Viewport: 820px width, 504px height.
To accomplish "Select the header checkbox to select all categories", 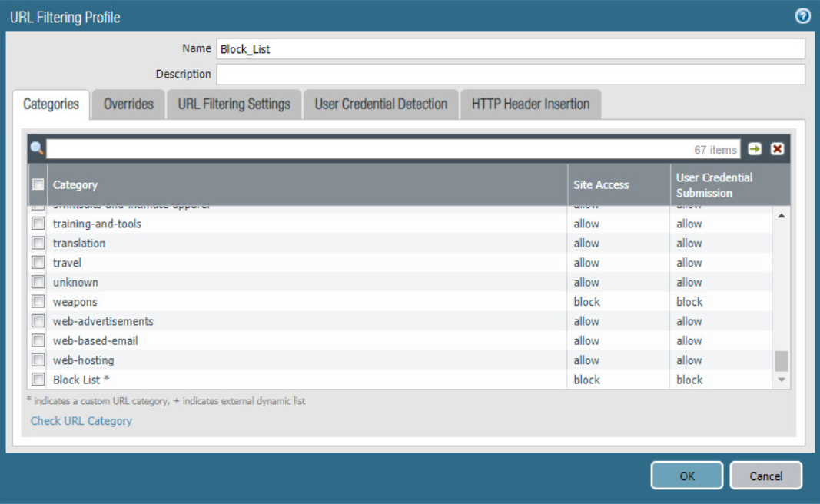I will (38, 184).
